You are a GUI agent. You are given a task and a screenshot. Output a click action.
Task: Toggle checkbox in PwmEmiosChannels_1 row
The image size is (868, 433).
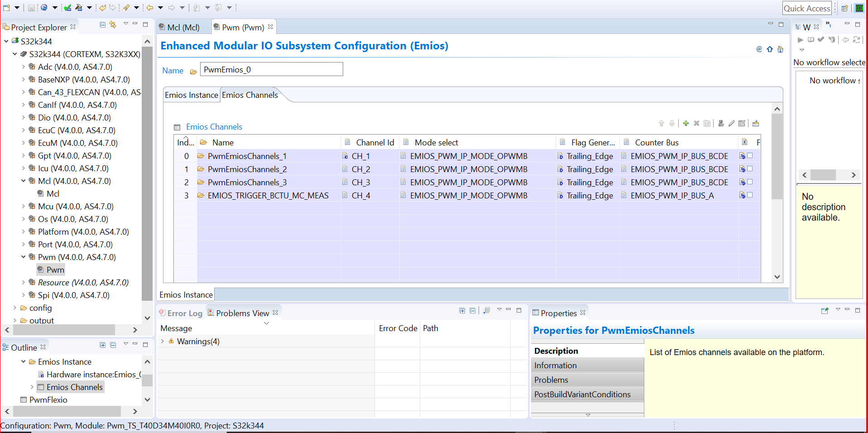click(x=750, y=155)
